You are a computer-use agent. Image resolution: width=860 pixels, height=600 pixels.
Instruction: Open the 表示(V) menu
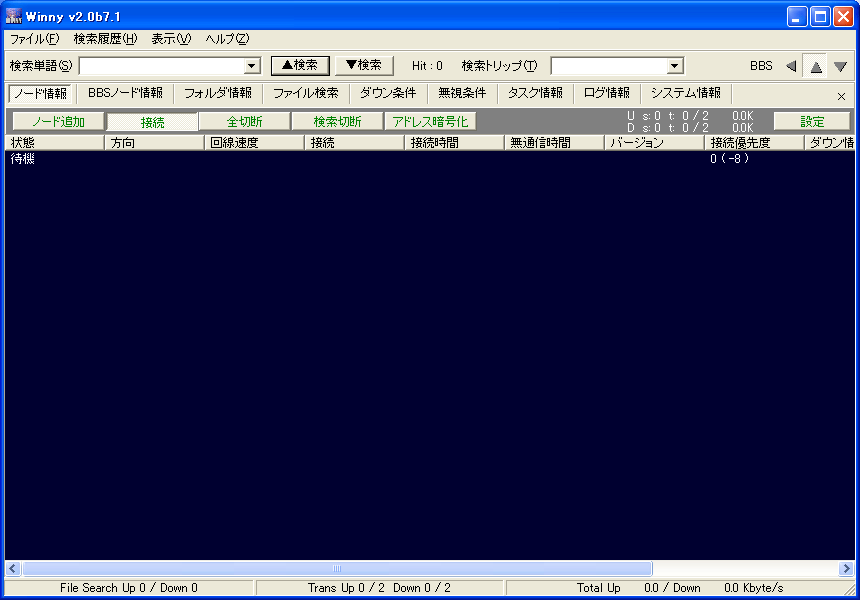[171, 39]
